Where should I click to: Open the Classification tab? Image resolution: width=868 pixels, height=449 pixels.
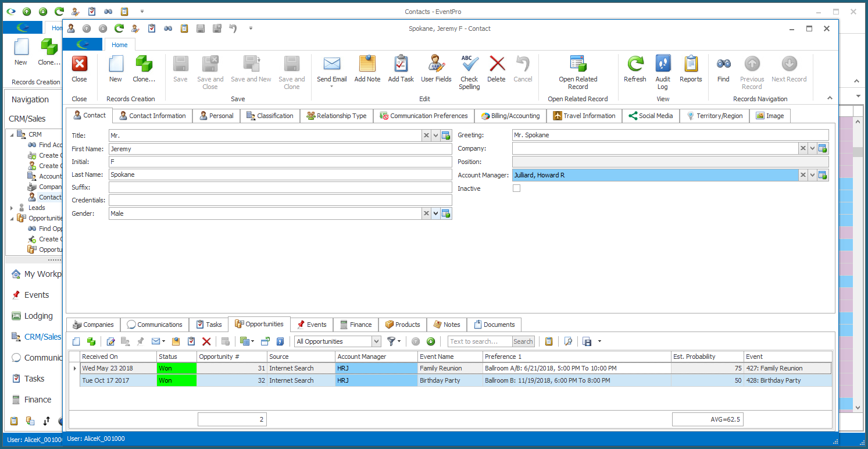tap(270, 116)
